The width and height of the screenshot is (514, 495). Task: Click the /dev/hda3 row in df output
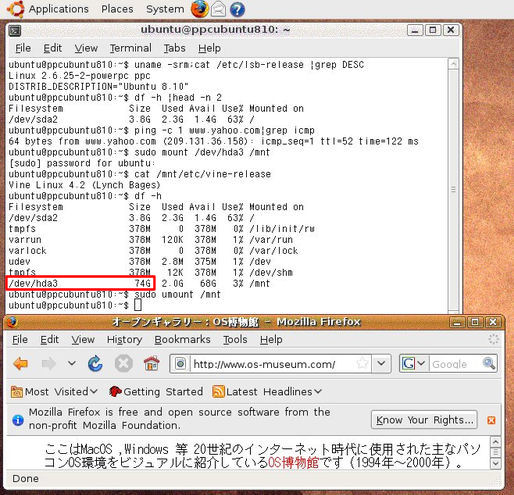[x=139, y=284]
